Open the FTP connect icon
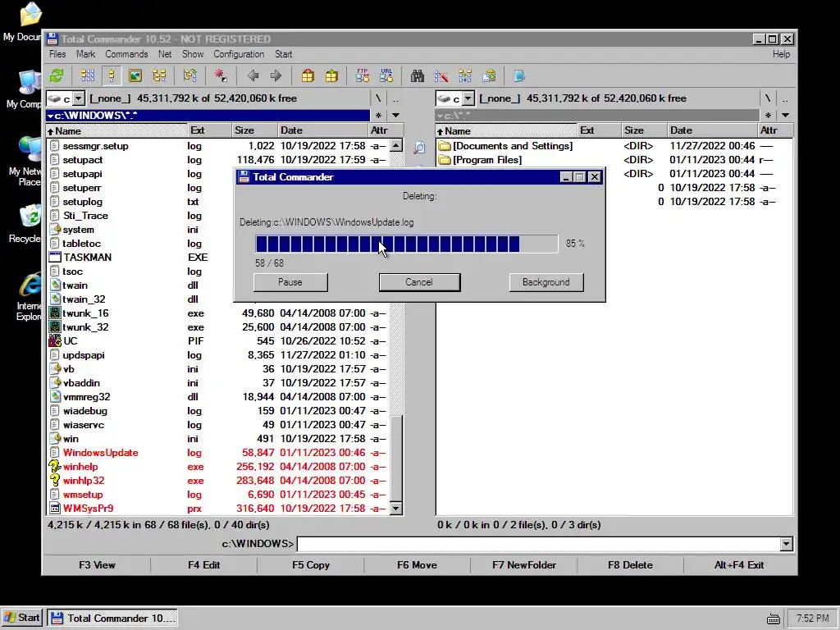This screenshot has width=840, height=630. tap(363, 75)
